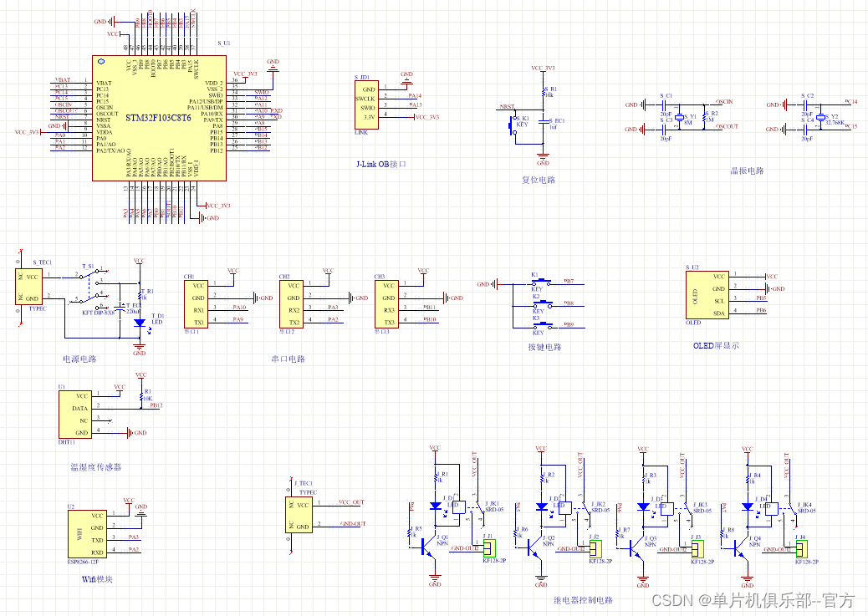Click the U2 ESP8266-12F WIFI block
The height and width of the screenshot is (616, 868).
pyautogui.click(x=88, y=534)
